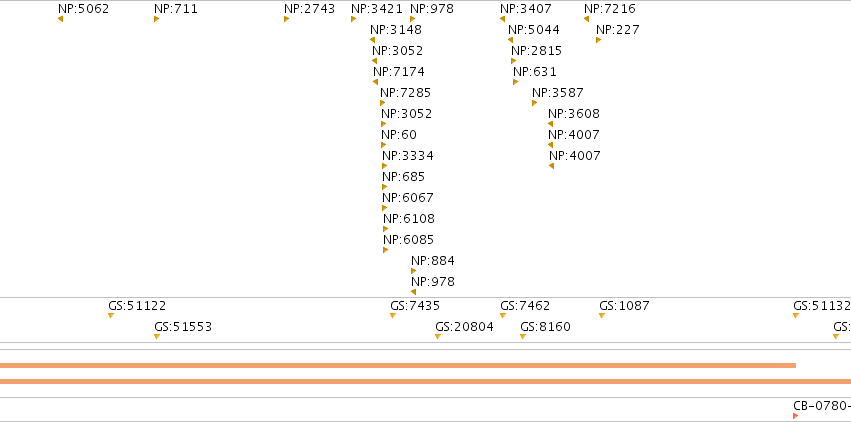The height and width of the screenshot is (422, 851).
Task: Select the upper shorter orange track bar
Action: click(x=398, y=366)
